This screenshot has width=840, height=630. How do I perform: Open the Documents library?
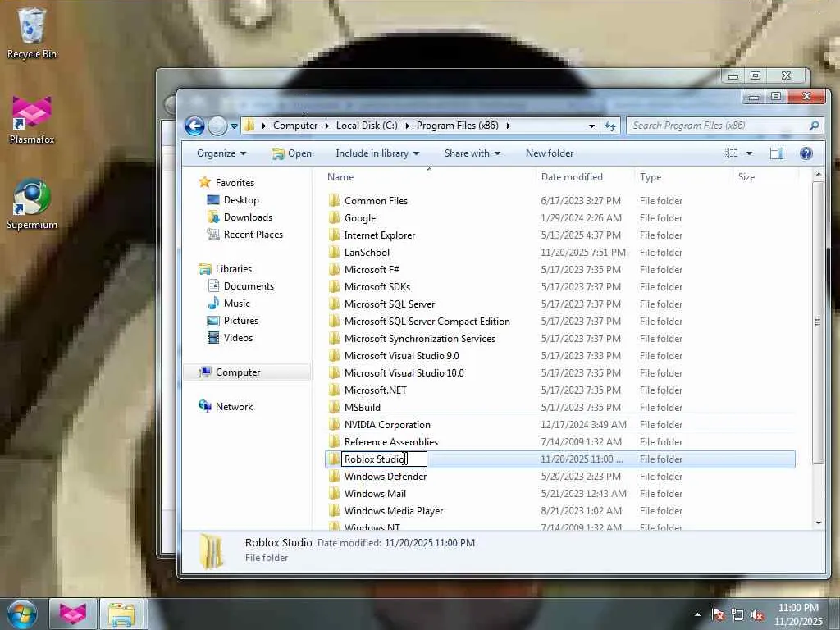click(x=249, y=286)
